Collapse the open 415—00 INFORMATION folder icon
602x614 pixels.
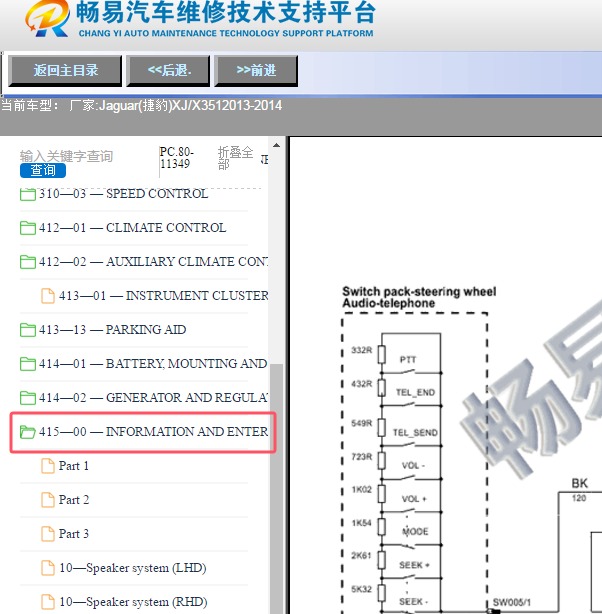tap(28, 432)
